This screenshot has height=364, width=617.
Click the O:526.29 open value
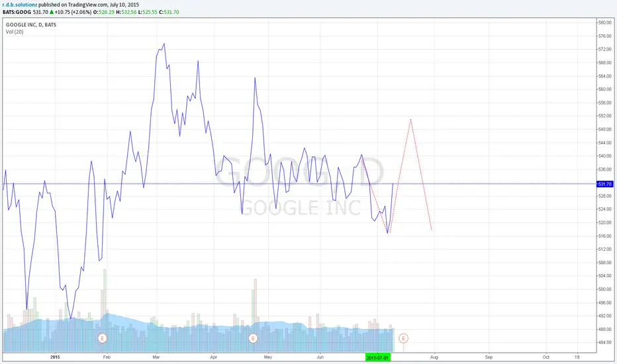pyautogui.click(x=104, y=12)
